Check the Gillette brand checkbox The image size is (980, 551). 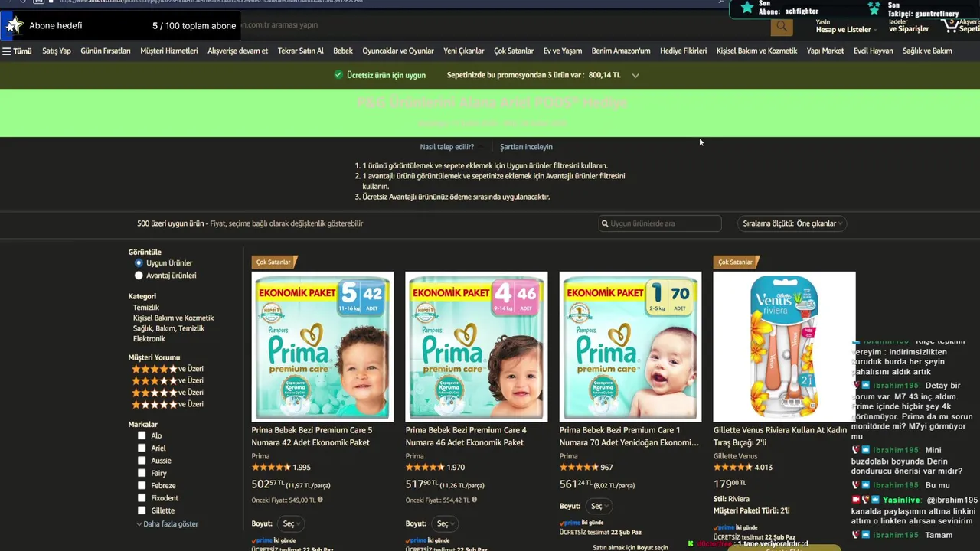point(142,510)
